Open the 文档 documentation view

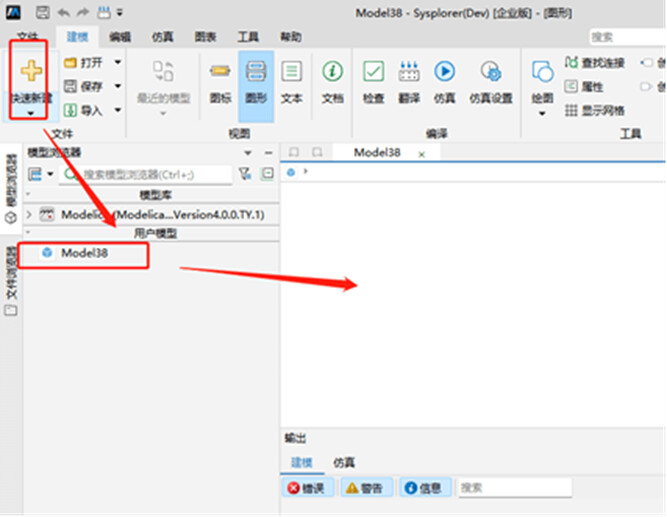point(333,83)
